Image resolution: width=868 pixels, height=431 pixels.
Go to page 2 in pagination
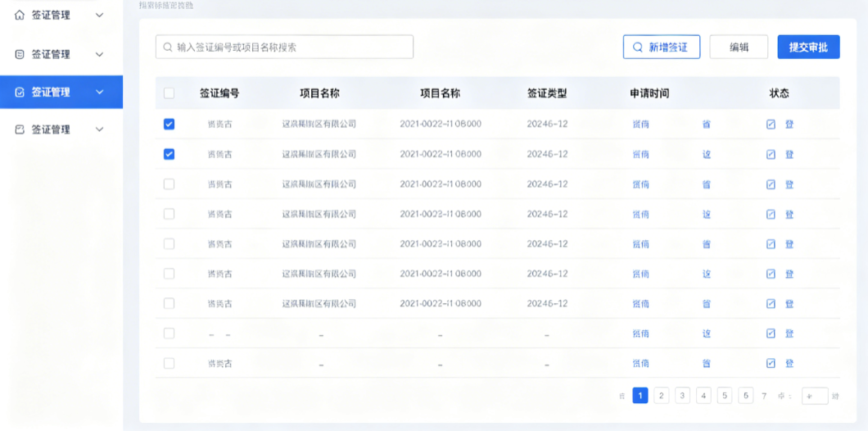pyautogui.click(x=662, y=396)
